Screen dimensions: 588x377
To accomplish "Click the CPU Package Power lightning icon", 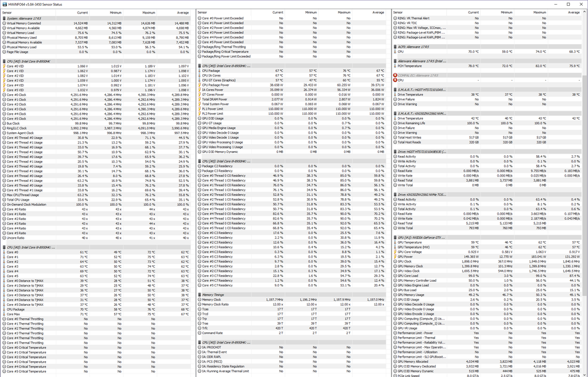I will 200,85.
